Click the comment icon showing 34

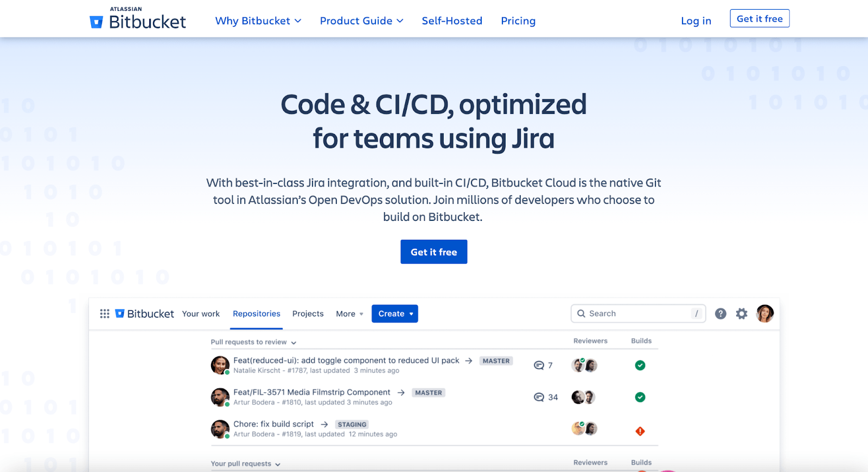coord(539,397)
